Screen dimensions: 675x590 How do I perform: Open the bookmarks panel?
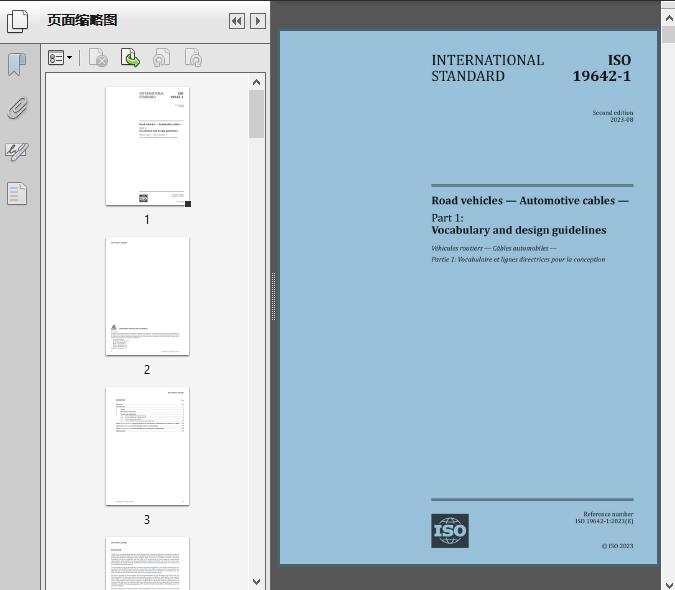pos(17,65)
